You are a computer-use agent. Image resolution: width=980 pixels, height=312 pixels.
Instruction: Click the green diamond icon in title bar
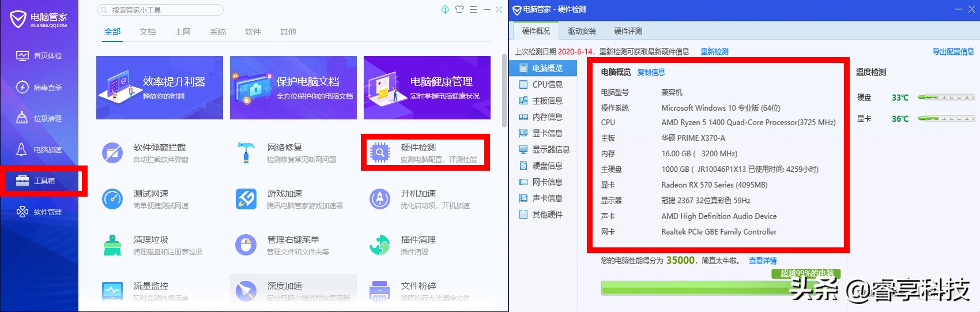pyautogui.click(x=445, y=9)
